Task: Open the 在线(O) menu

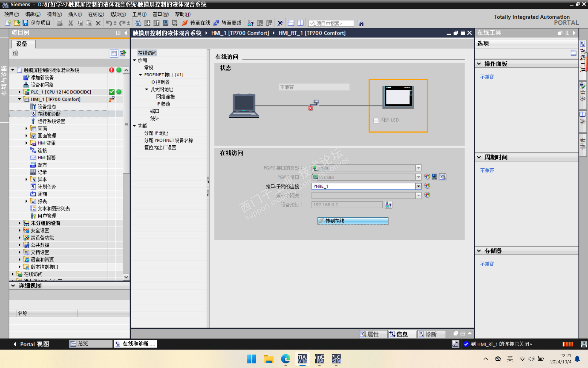Action: tap(96, 14)
